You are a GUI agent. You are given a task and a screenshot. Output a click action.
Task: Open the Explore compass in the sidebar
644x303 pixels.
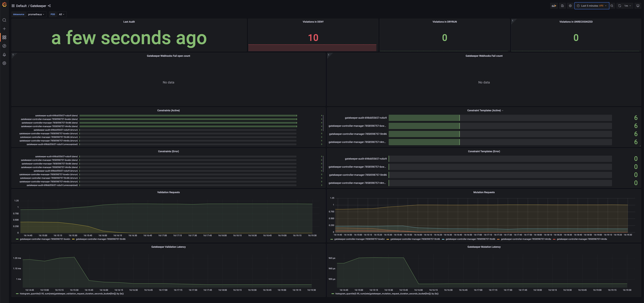4,46
